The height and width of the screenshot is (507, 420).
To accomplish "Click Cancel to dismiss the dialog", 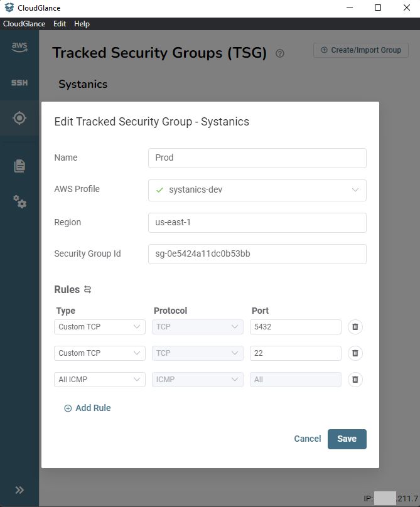I will click(x=308, y=439).
